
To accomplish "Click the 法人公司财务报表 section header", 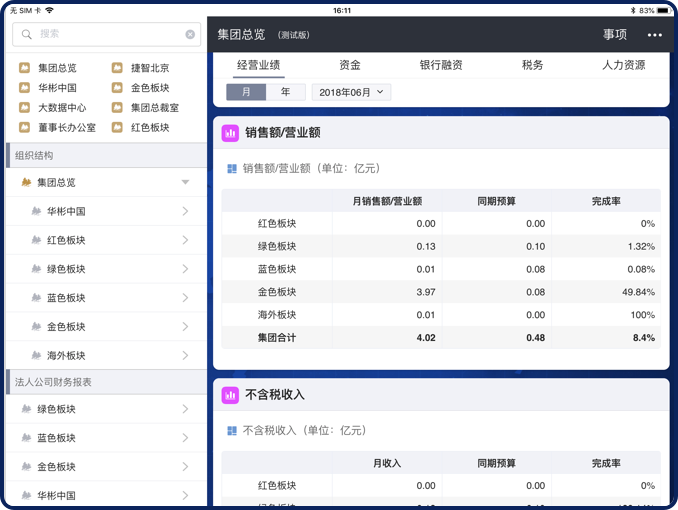I will tap(106, 382).
